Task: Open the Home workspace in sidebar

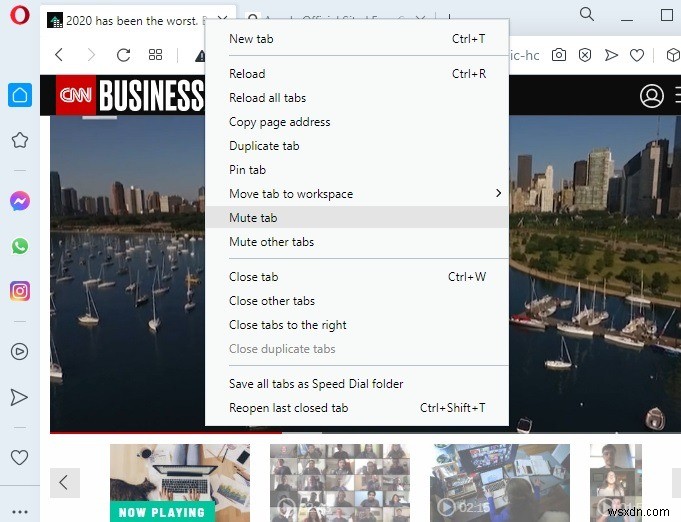Action: 20,95
